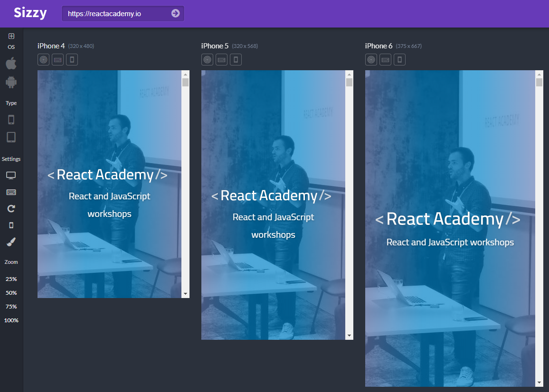Rotate the iPhone 5 device
Screen dimensions: 549x392
(x=236, y=59)
